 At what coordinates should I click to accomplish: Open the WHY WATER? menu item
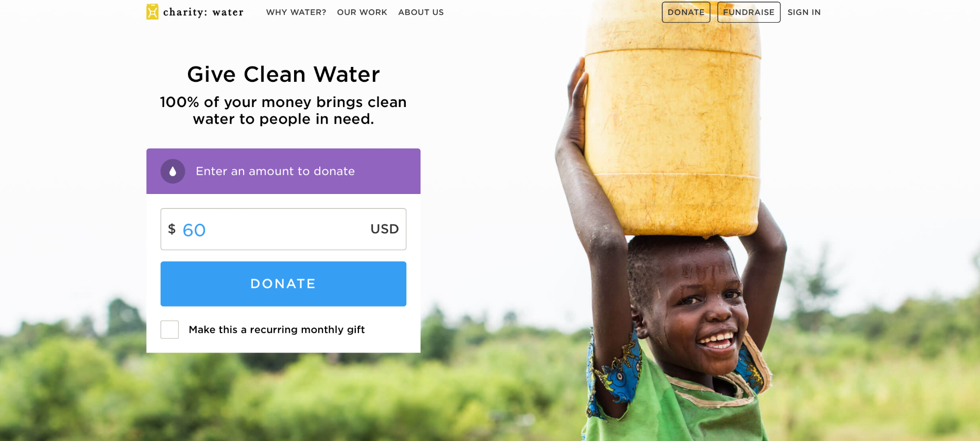click(296, 12)
